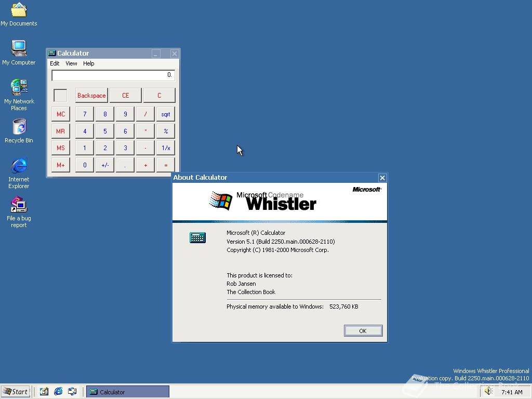Click OK in About Calculator dialog

click(363, 331)
